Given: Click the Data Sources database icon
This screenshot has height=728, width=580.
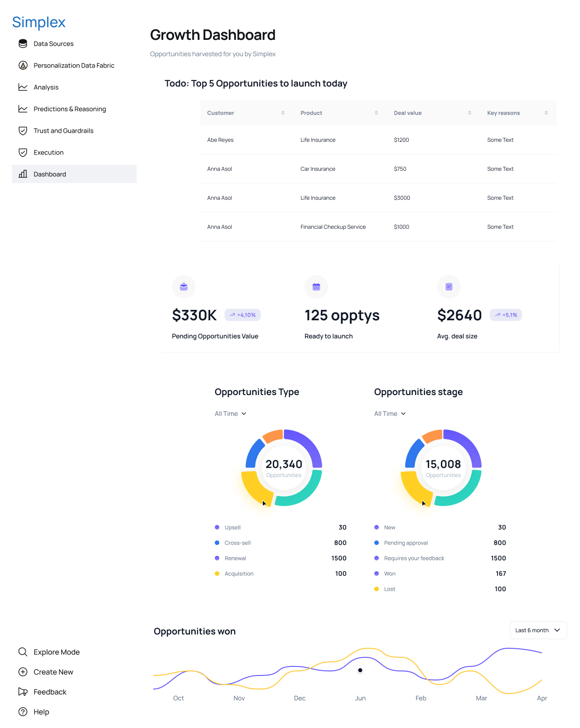Looking at the screenshot, I should (23, 43).
